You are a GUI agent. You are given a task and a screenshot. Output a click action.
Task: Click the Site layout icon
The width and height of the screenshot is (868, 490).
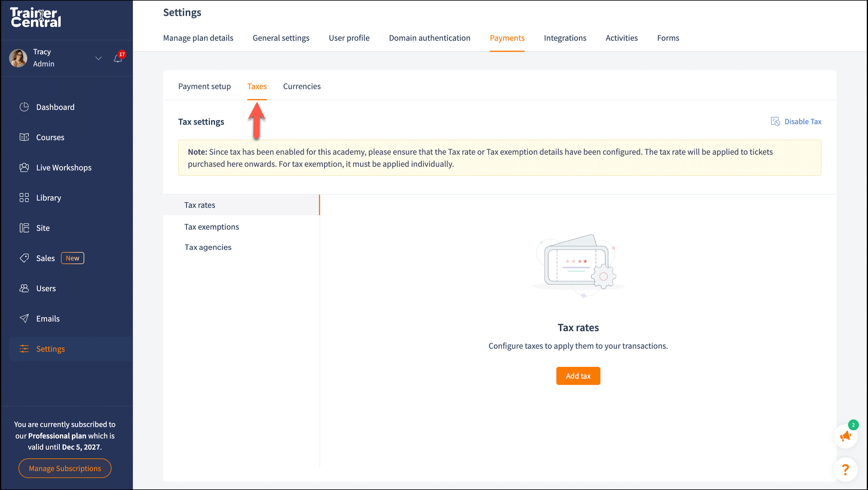(24, 228)
